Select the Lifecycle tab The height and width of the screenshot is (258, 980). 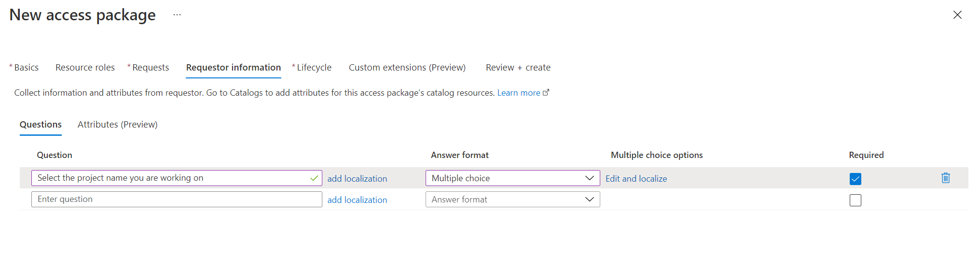(314, 68)
